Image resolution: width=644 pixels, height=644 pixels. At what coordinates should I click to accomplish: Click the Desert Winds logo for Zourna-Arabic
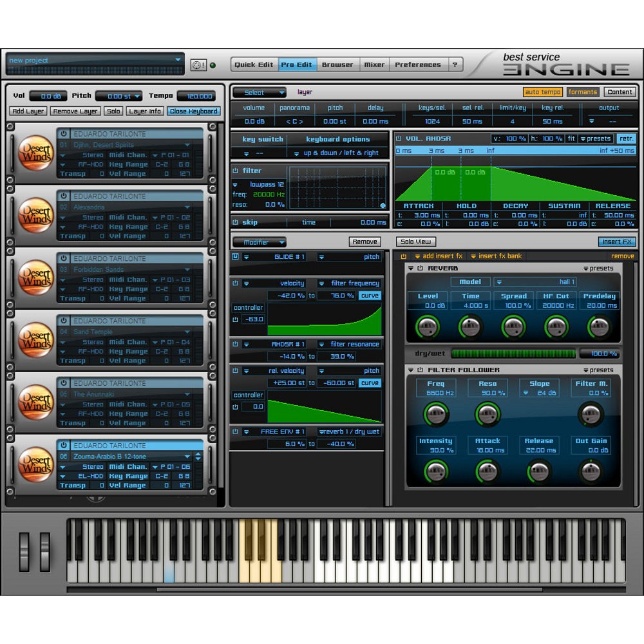[x=36, y=464]
